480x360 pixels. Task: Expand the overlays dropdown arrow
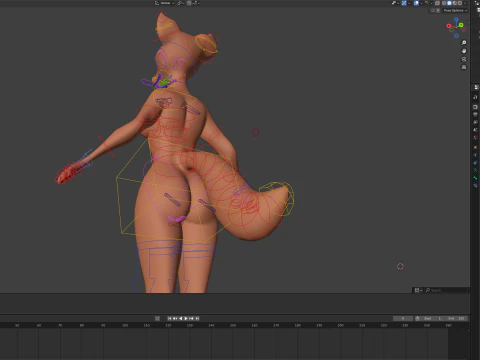422,3
